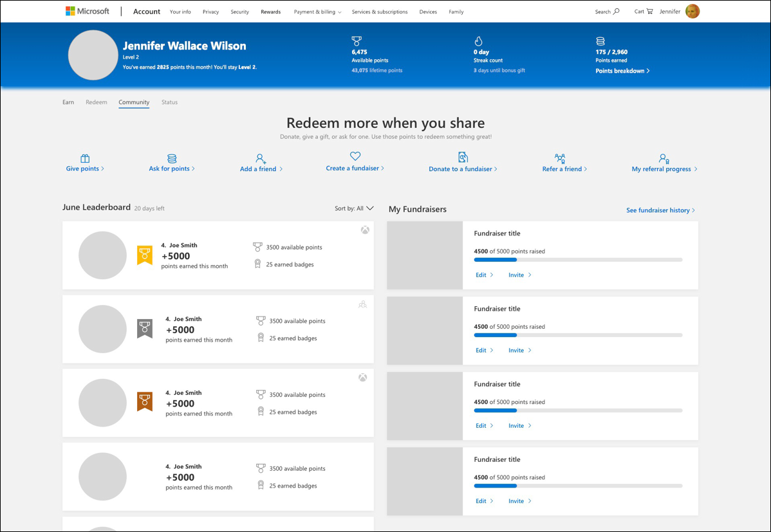This screenshot has width=771, height=532.
Task: Open the shopping cart icon
Action: 649,12
